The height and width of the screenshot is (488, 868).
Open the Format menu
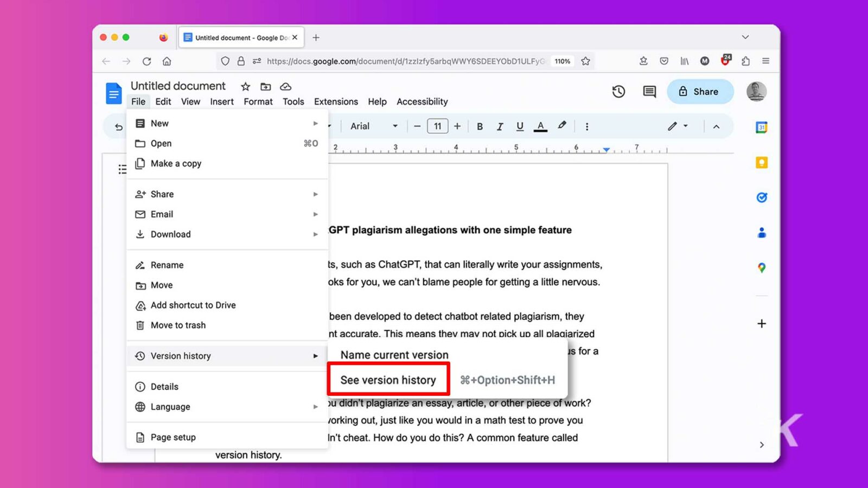point(258,101)
